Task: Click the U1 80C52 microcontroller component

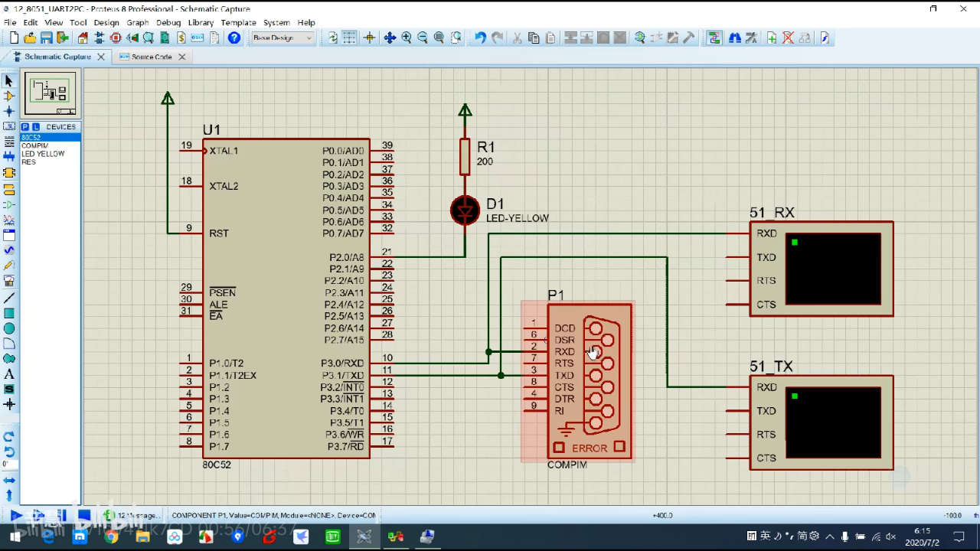Action: tap(286, 298)
